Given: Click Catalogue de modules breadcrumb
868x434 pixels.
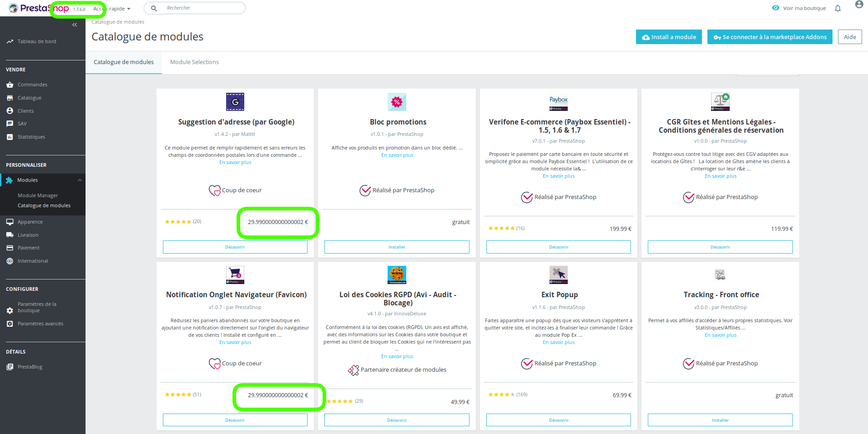Looking at the screenshot, I should 118,22.
